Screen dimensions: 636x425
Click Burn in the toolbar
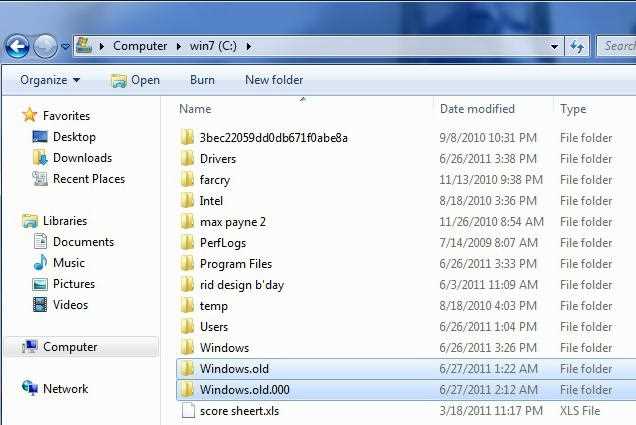click(x=202, y=80)
